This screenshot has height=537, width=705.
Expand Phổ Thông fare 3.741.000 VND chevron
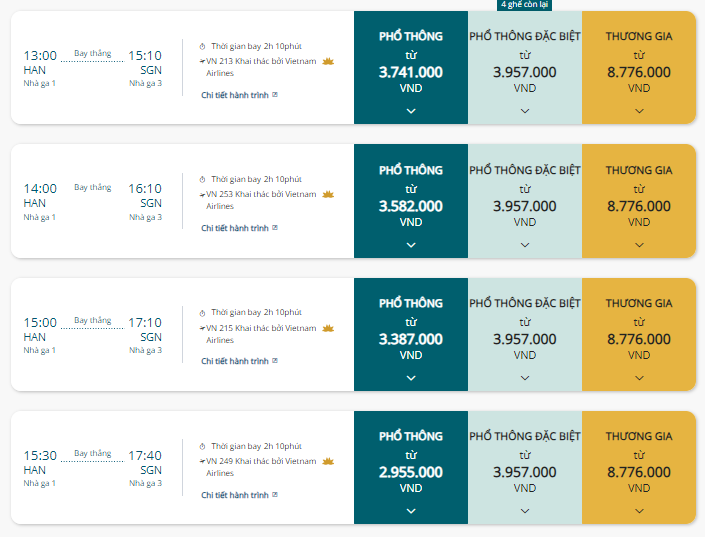click(411, 111)
